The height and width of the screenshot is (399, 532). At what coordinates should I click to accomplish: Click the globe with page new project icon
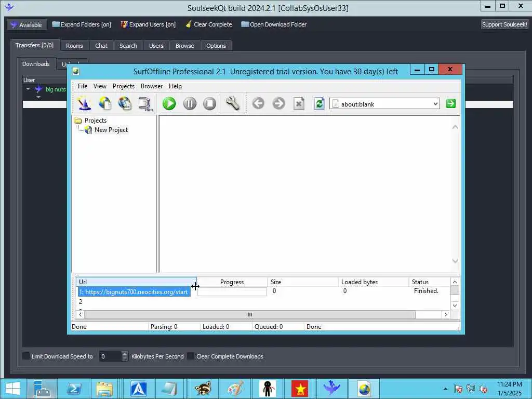[105, 103]
